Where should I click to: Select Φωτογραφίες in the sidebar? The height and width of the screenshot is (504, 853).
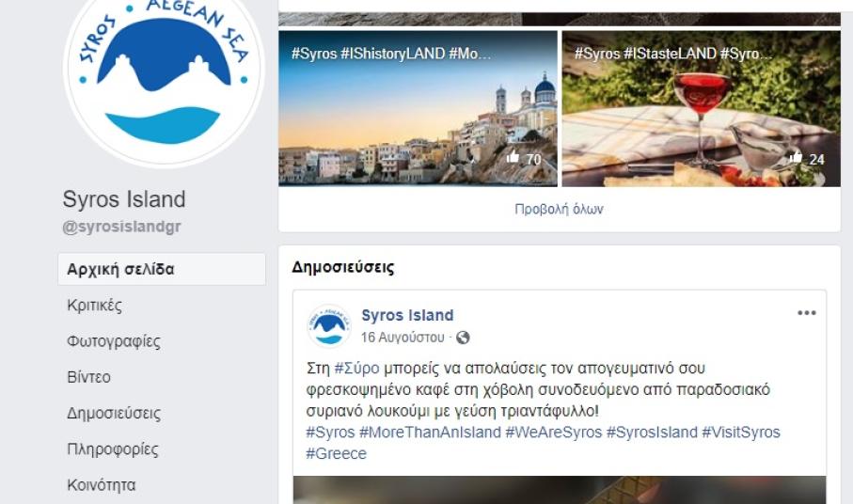[113, 341]
